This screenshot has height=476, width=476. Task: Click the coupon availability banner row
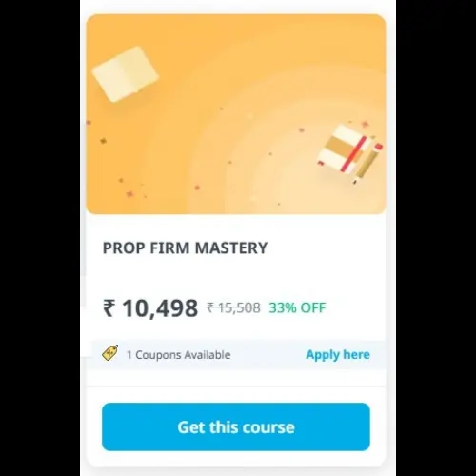coord(236,354)
